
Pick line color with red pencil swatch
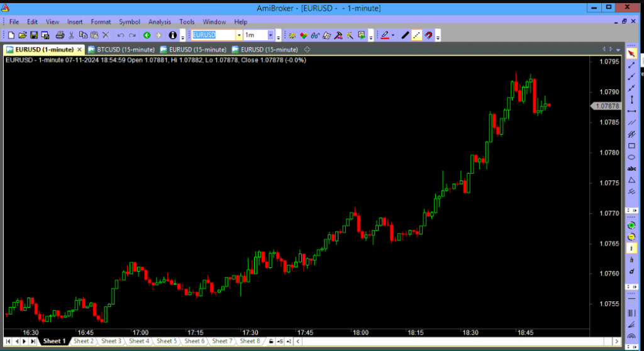[x=384, y=35]
